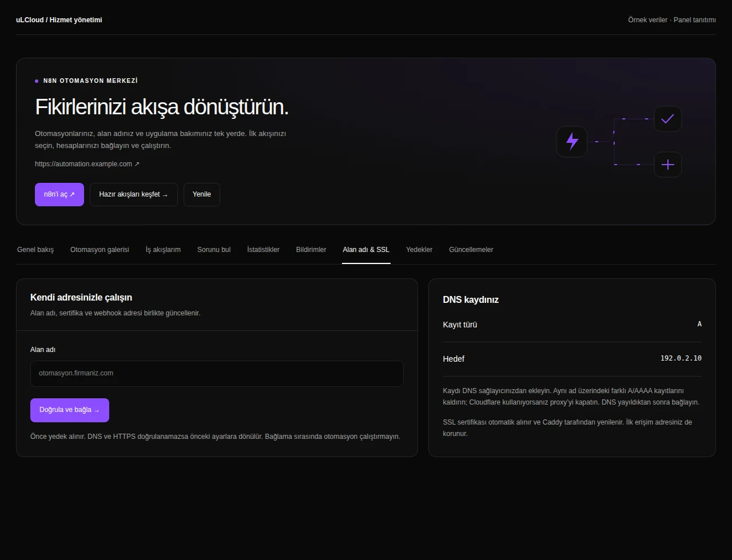This screenshot has height=560, width=732.
Task: Click the checkmark node icon
Action: coord(667,119)
